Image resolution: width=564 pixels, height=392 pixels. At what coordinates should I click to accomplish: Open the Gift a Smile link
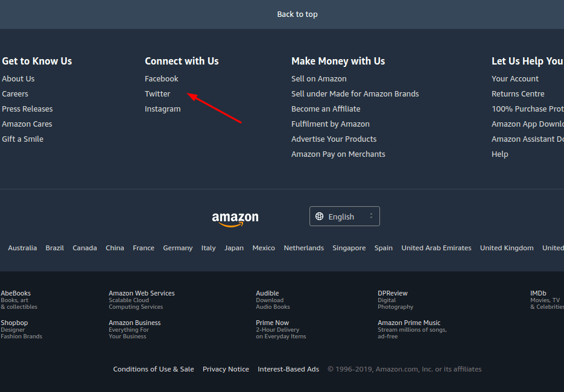[x=23, y=139]
